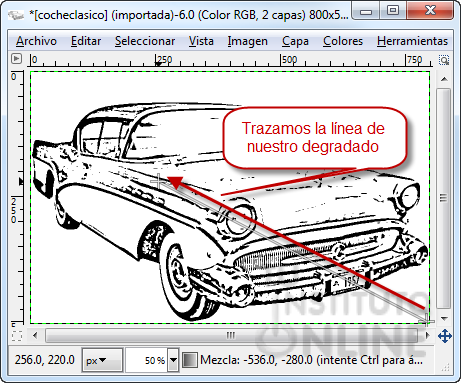Image resolution: width=461 pixels, height=383 pixels.
Task: Open the Herramientas menu
Action: point(412,41)
